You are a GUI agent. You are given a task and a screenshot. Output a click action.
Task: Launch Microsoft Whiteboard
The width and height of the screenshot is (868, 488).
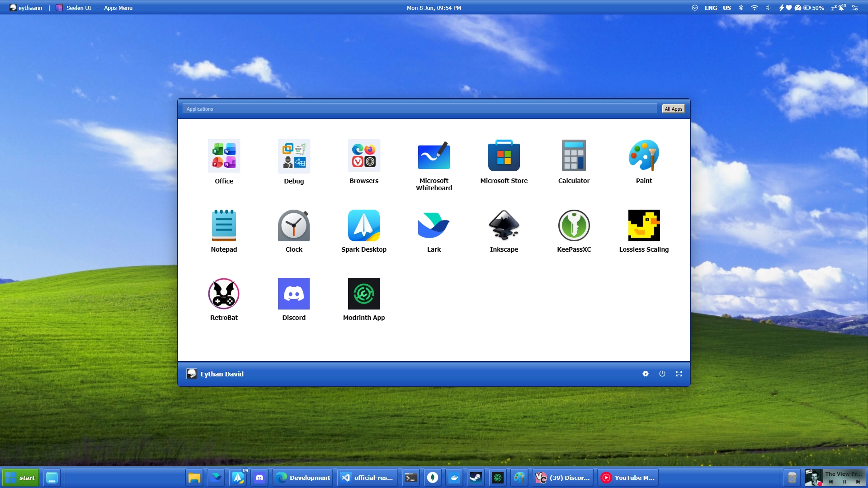[434, 165]
